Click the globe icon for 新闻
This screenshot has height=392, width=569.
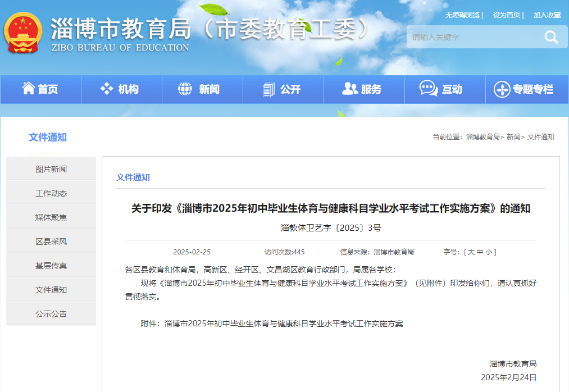click(185, 89)
